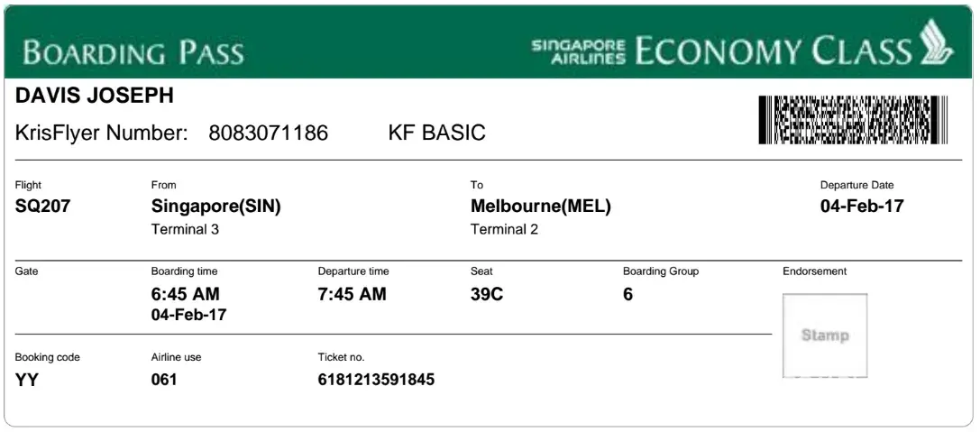Click the ticket number 6181213591845
The width and height of the screenshot is (980, 432).
376,380
